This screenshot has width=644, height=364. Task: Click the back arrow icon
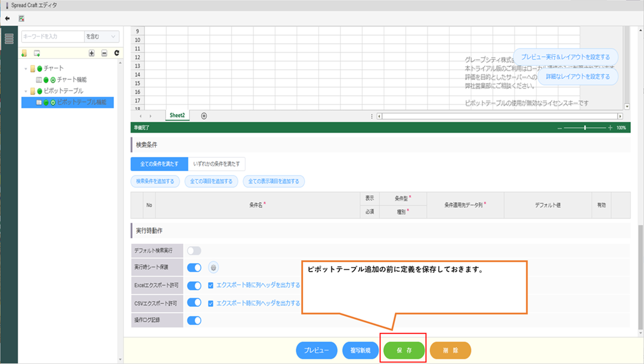(x=7, y=18)
